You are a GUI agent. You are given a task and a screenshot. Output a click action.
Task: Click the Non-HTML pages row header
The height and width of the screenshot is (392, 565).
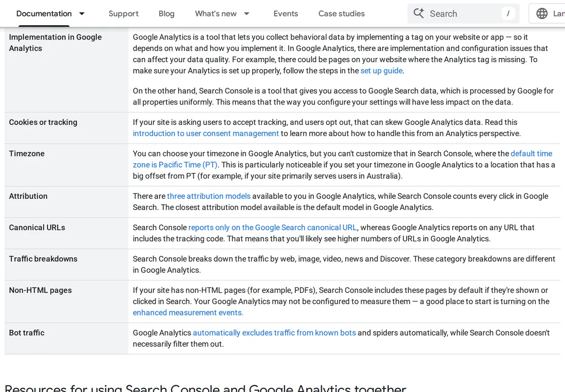pyautogui.click(x=66, y=302)
